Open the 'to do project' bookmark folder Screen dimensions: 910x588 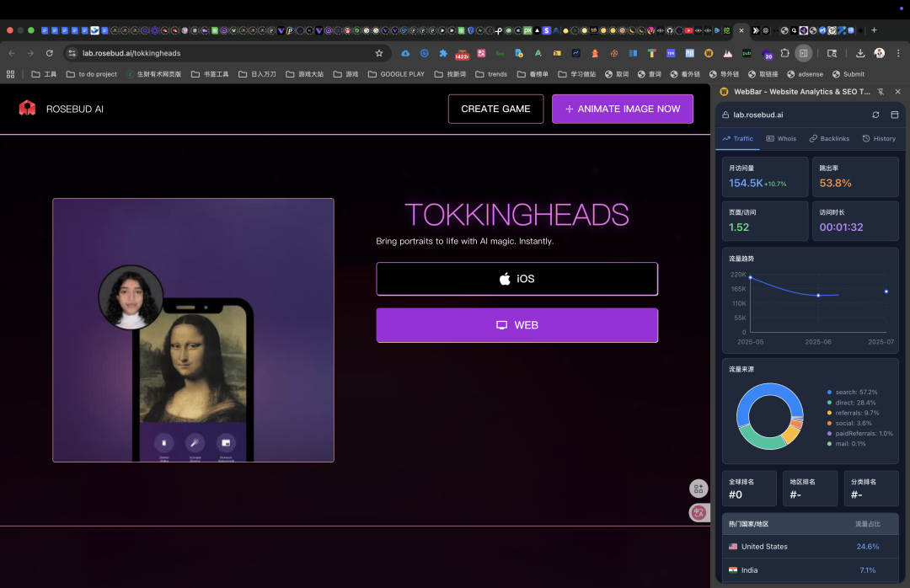click(92, 74)
